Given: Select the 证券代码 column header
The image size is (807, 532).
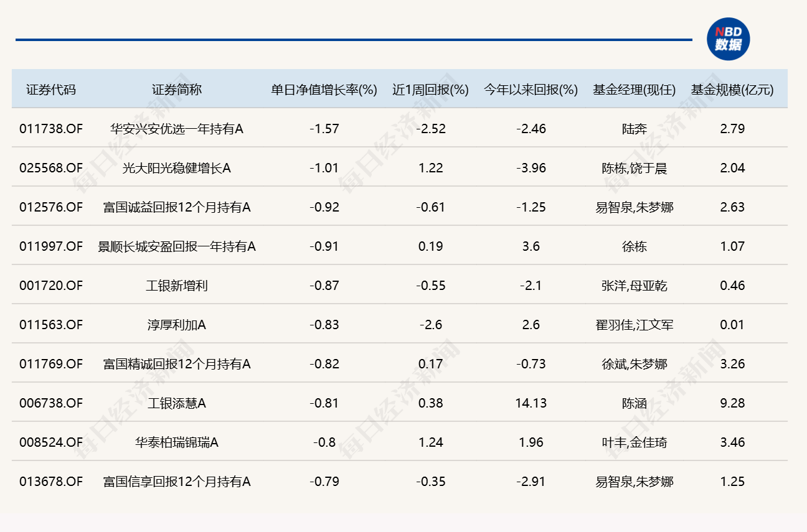Looking at the screenshot, I should [x=51, y=90].
